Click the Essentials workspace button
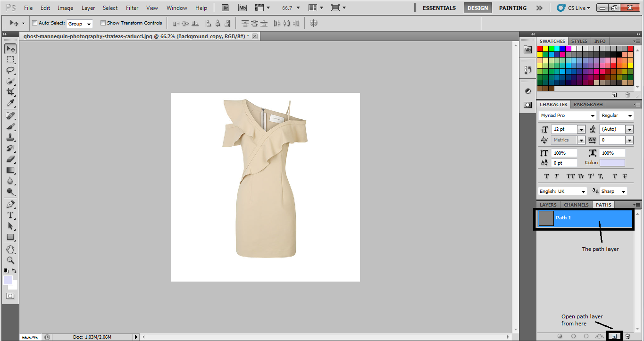This screenshot has width=644, height=341. pos(439,8)
